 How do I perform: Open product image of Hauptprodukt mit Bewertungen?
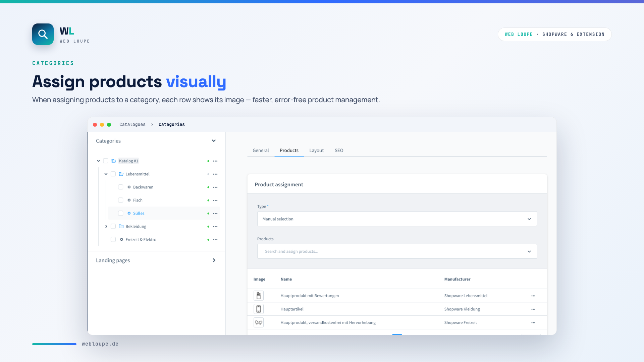tap(259, 296)
